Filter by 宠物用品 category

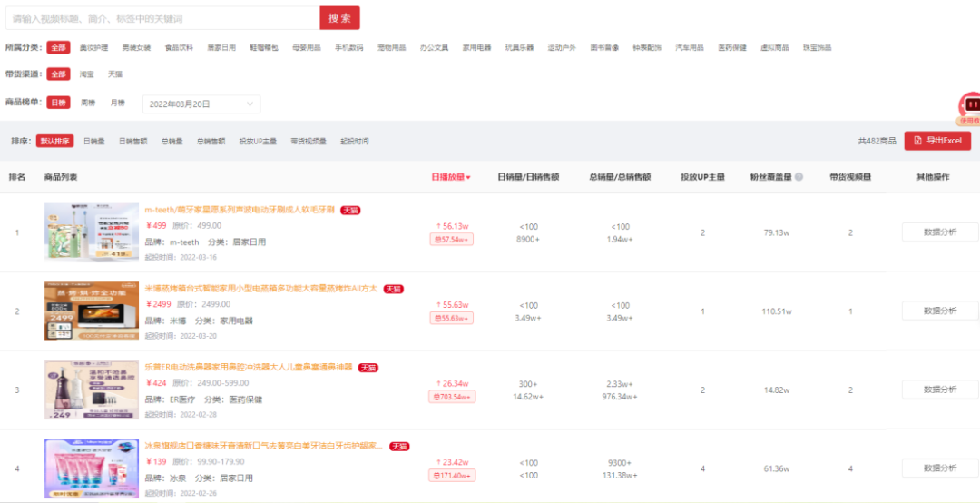pos(392,47)
